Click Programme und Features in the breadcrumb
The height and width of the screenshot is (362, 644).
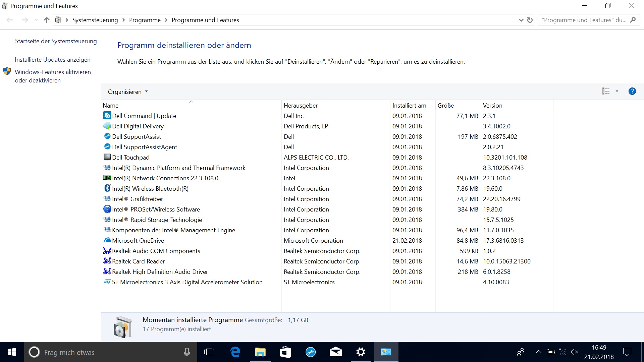coord(205,20)
